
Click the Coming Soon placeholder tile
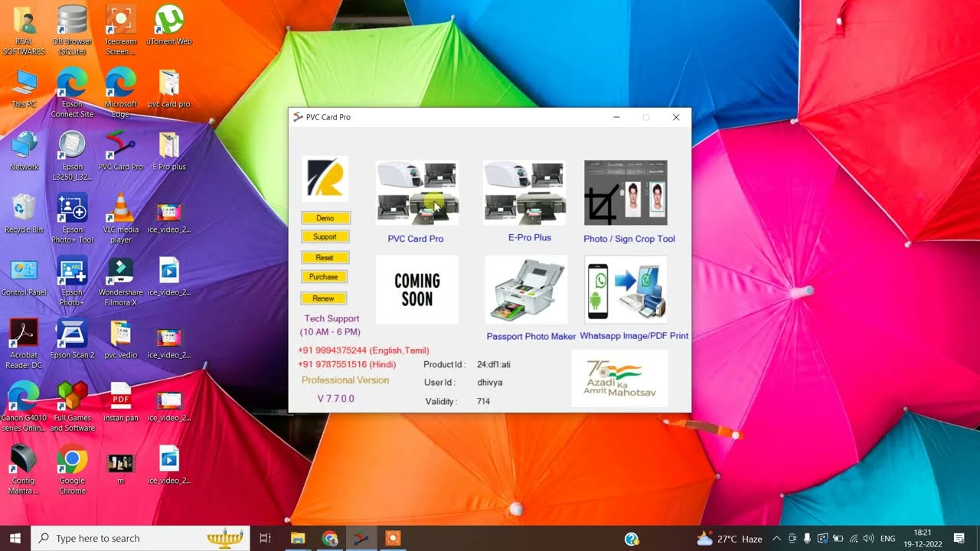[417, 290]
